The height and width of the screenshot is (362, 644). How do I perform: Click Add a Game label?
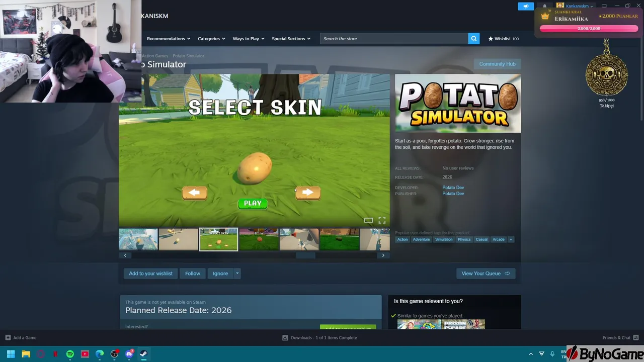point(25,338)
